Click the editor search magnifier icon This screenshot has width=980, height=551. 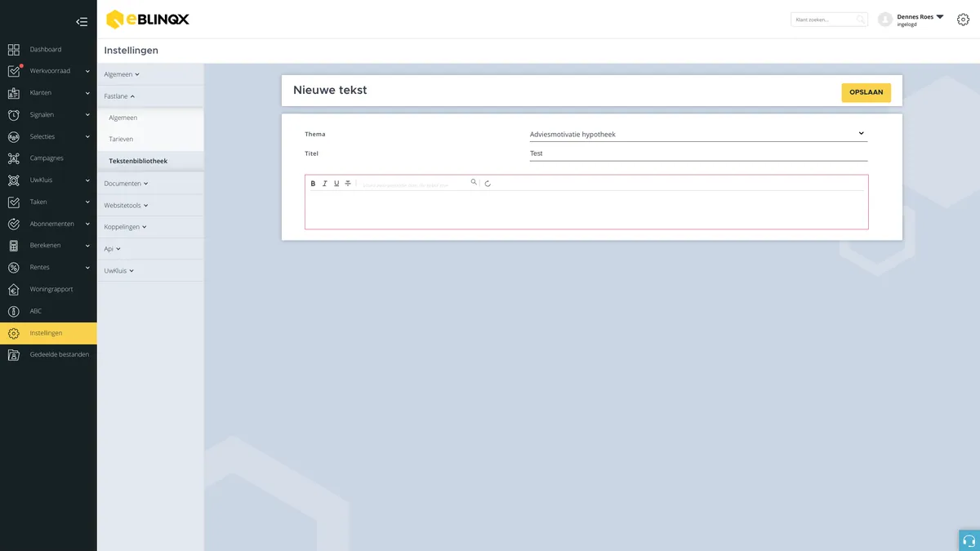[474, 183]
